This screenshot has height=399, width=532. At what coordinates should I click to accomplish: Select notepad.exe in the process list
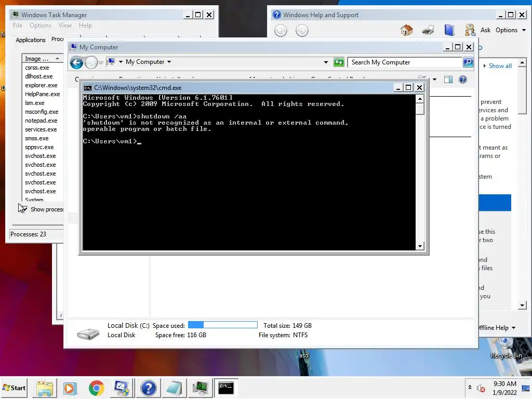coord(41,121)
